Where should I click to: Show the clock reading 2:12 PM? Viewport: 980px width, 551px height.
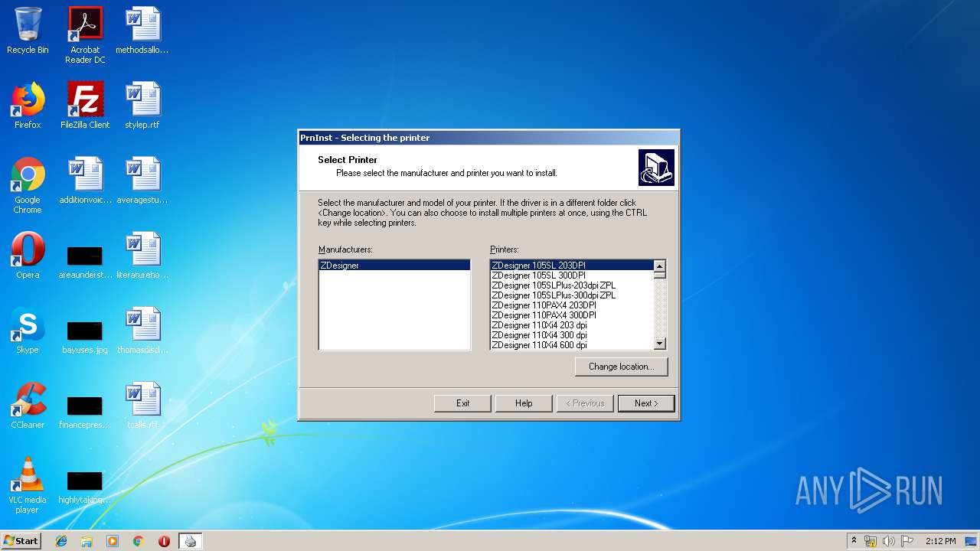click(x=940, y=541)
